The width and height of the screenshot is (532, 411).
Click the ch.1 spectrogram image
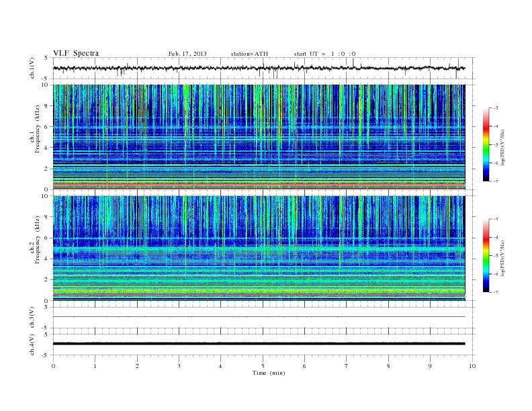click(259, 137)
